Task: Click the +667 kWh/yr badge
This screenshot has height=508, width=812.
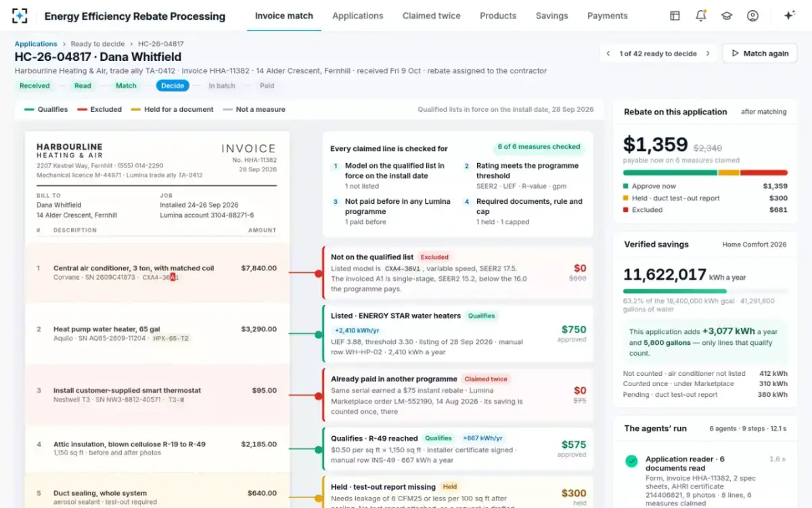Action: pos(482,438)
